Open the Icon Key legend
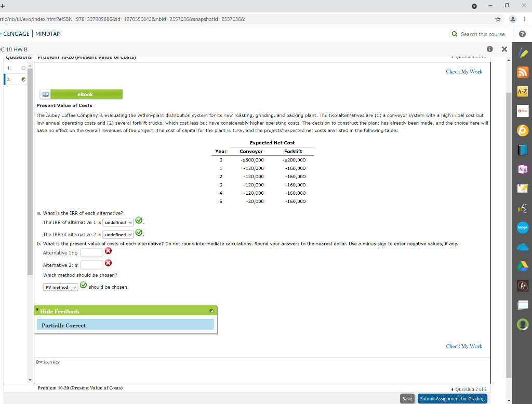The image size is (532, 404). 48,362
